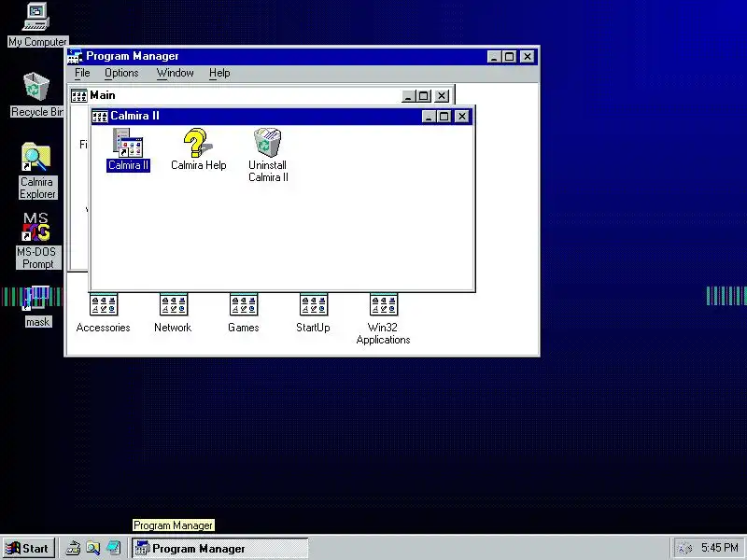Maximize the Main group window

424,96
